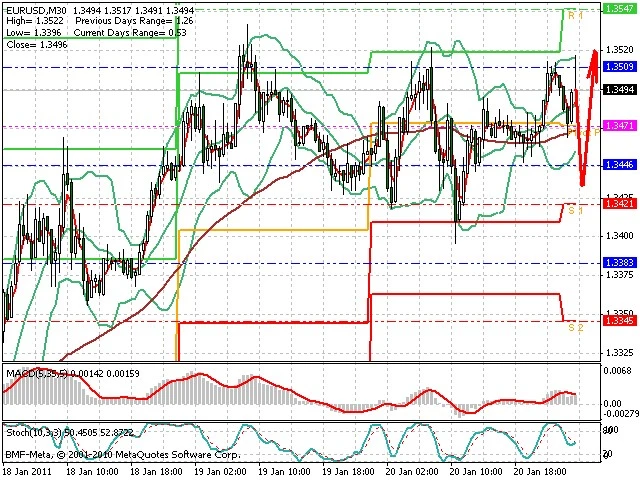Viewport: 640px width, 480px height.
Task: Click the S 1 support line label
Action: [576, 210]
